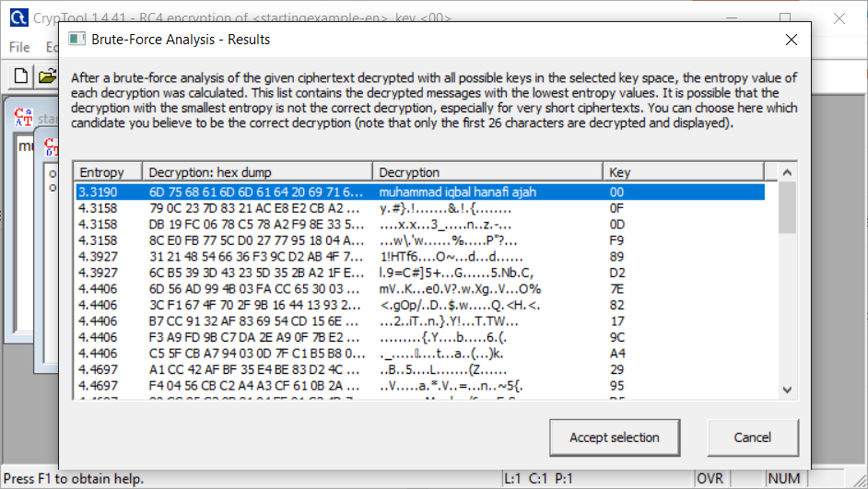
Task: Click hex dump starting A1 CC 42 AF
Action: (x=254, y=369)
